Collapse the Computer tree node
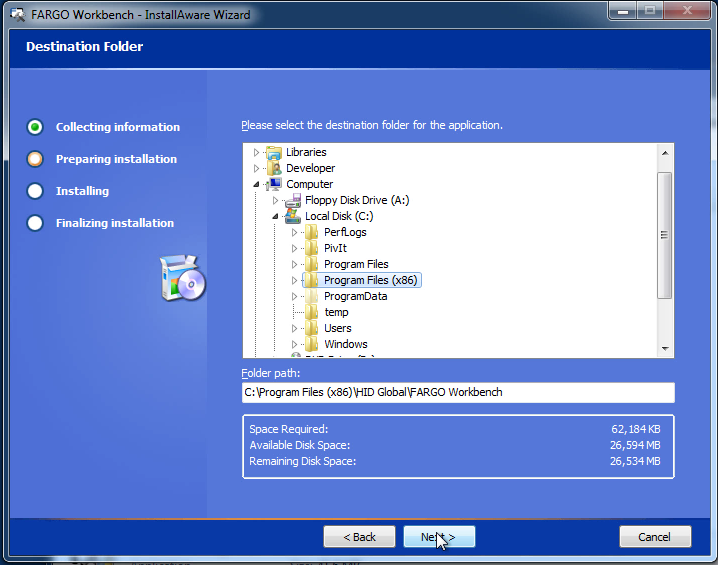This screenshot has width=718, height=565. (x=257, y=184)
